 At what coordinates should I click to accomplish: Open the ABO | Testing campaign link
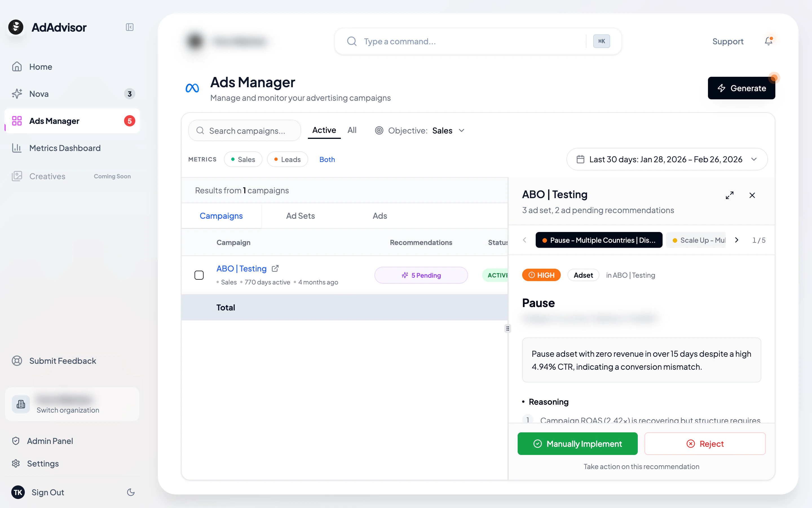tap(242, 268)
